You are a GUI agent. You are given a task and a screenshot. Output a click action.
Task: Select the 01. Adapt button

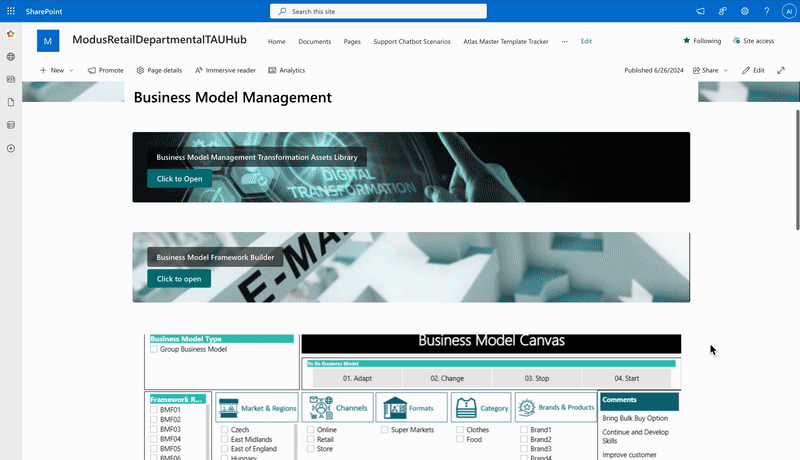pyautogui.click(x=357, y=378)
